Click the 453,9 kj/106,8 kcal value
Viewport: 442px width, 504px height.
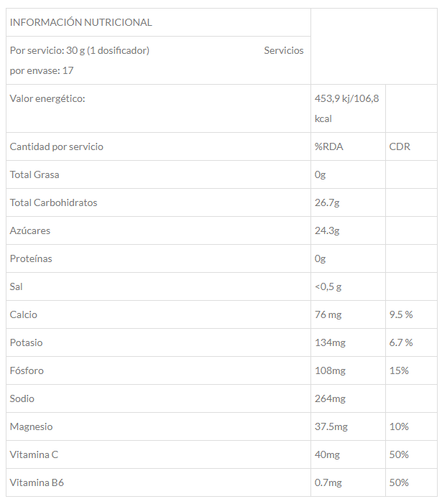(x=346, y=108)
